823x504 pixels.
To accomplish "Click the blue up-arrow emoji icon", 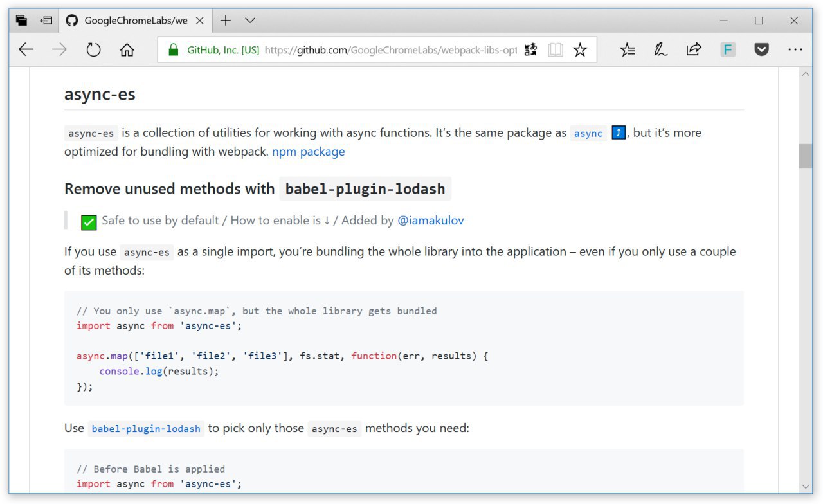I will [619, 133].
